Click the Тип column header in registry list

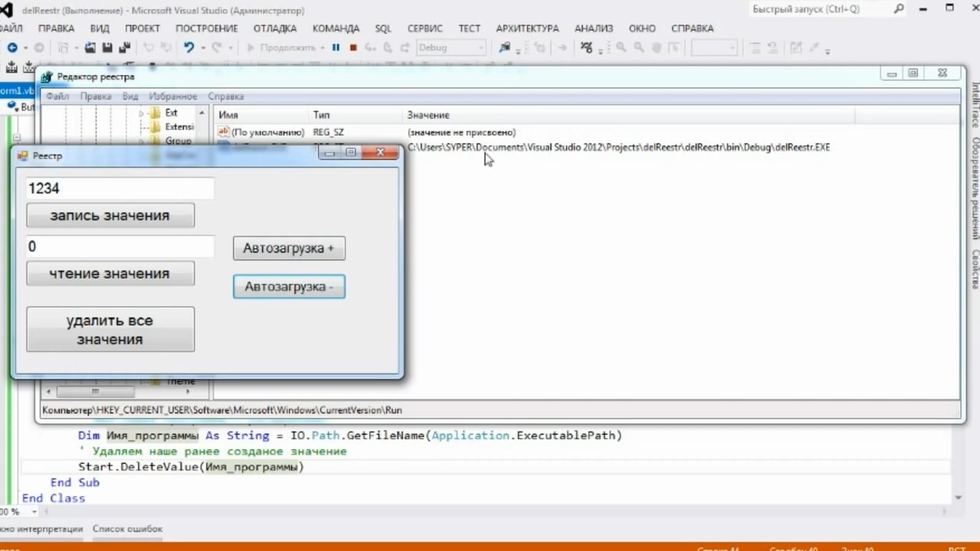(355, 115)
